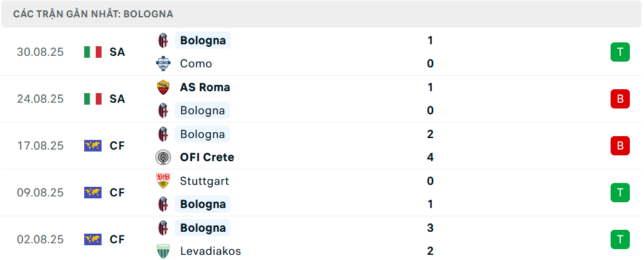Viewport: 644px width, 260px height.
Task: Click the Levadiakos club logo
Action: pyautogui.click(x=163, y=251)
